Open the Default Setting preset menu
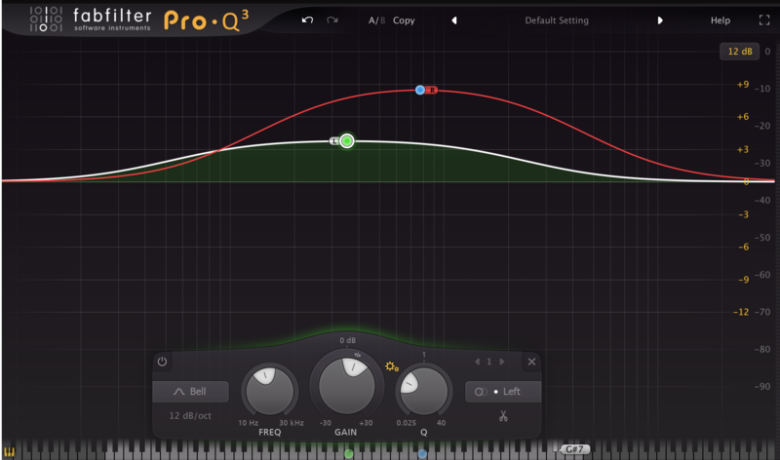 (557, 20)
